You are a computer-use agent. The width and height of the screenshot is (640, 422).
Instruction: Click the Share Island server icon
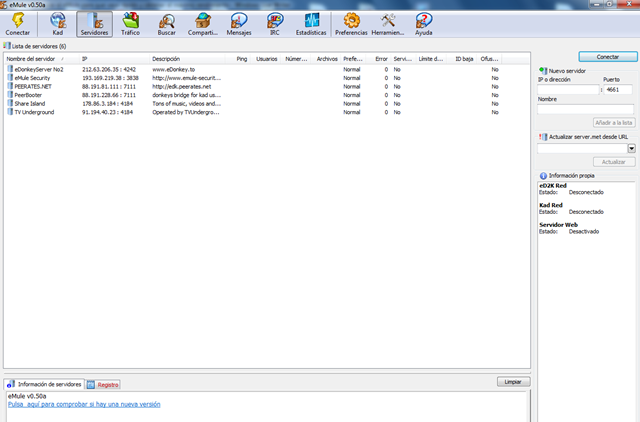tap(10, 103)
